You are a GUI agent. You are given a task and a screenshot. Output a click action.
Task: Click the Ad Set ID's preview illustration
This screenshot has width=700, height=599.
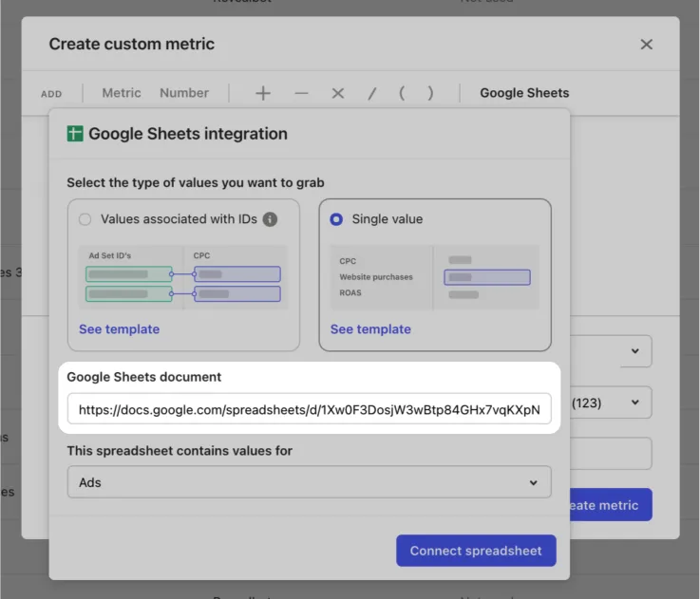[183, 277]
